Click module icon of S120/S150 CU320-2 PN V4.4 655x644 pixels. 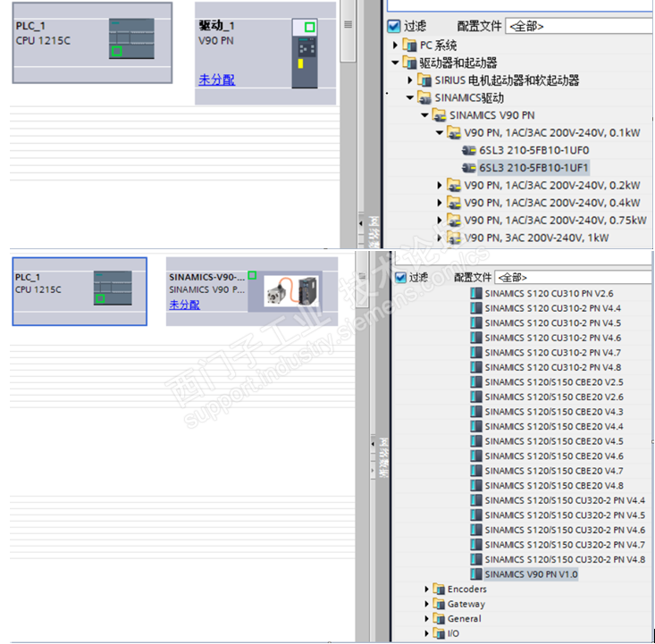pyautogui.click(x=475, y=500)
